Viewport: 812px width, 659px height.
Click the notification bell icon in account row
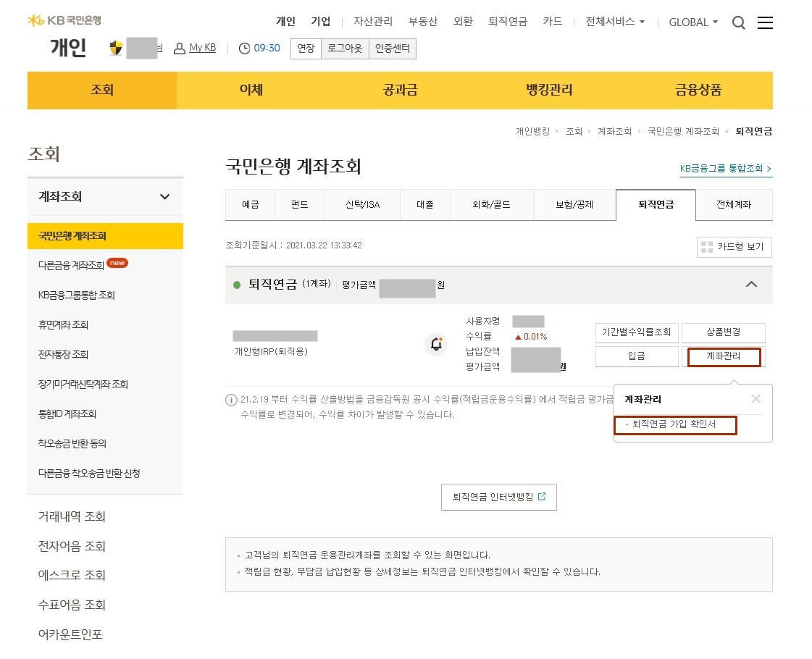[436, 344]
